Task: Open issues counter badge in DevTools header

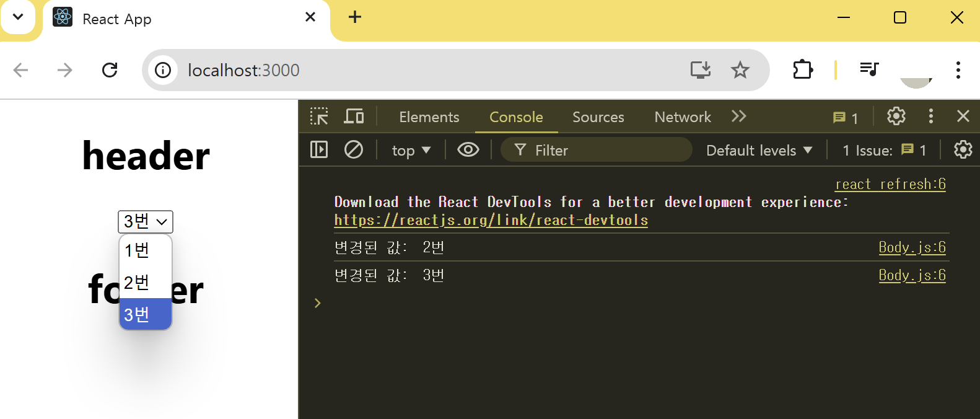Action: pyautogui.click(x=846, y=118)
